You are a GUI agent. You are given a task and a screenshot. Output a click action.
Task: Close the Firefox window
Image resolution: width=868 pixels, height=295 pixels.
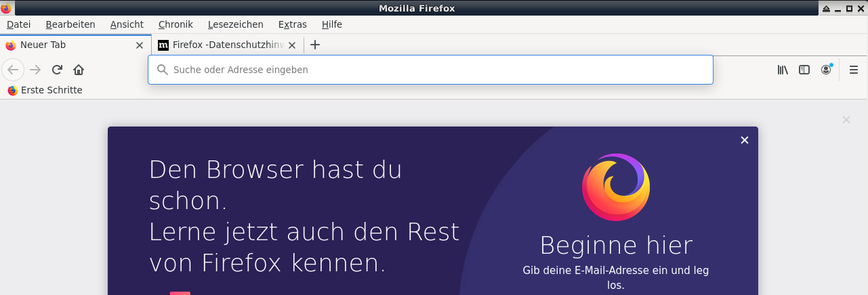click(861, 8)
